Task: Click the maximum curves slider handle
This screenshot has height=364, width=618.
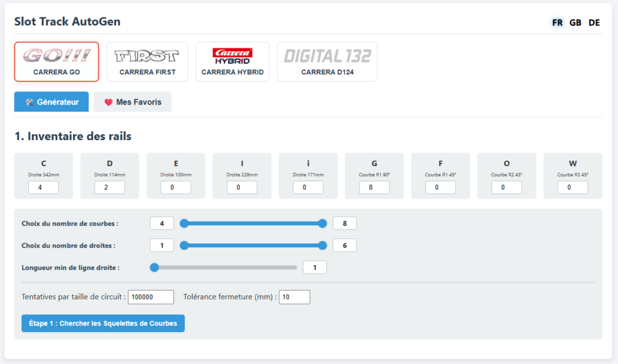Action: [x=322, y=223]
